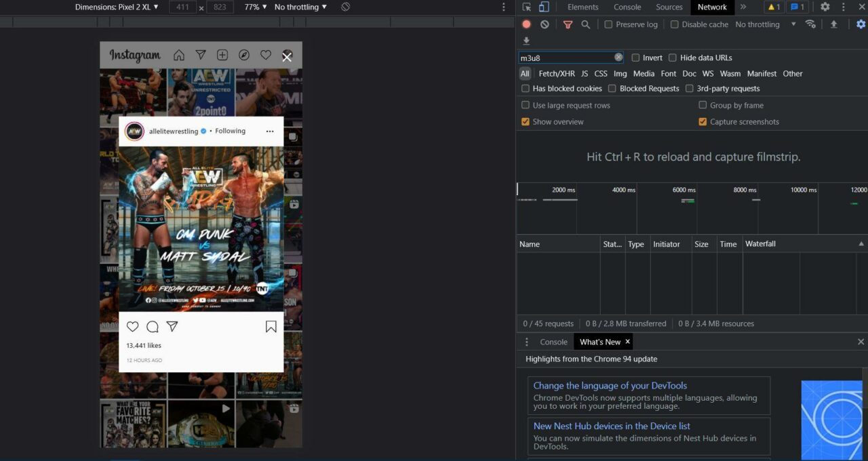Select the Media request filter

click(644, 73)
